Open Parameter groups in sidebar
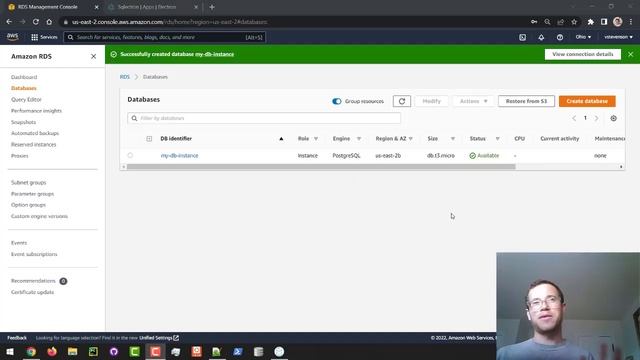This screenshot has width=640, height=360. pyautogui.click(x=32, y=194)
